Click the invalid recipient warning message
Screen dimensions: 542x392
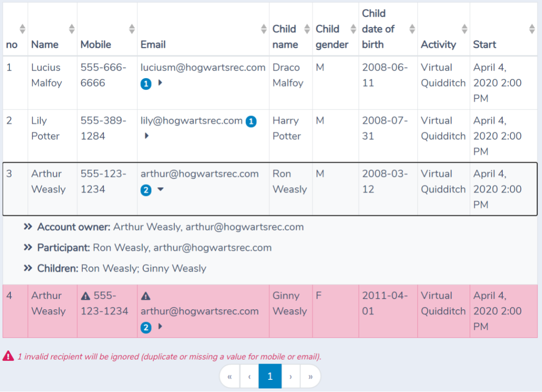coord(170,357)
